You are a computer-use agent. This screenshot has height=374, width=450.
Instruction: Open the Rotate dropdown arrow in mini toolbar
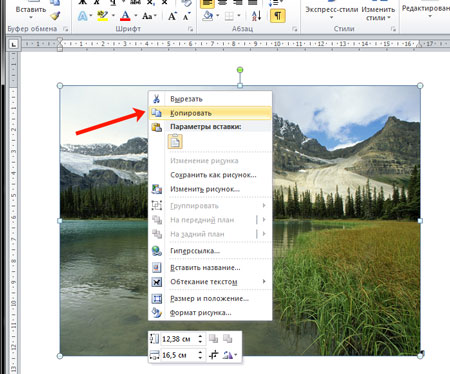coord(236,355)
